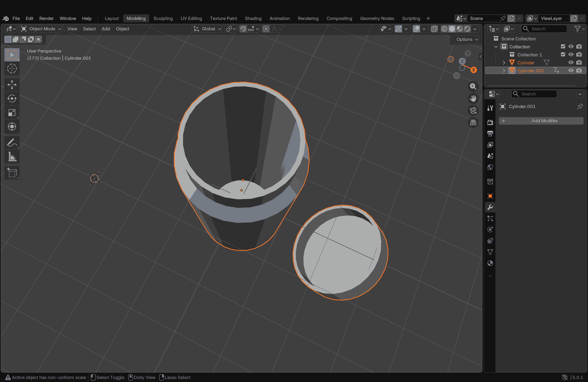
Task: Open the Options popover button
Action: (466, 40)
